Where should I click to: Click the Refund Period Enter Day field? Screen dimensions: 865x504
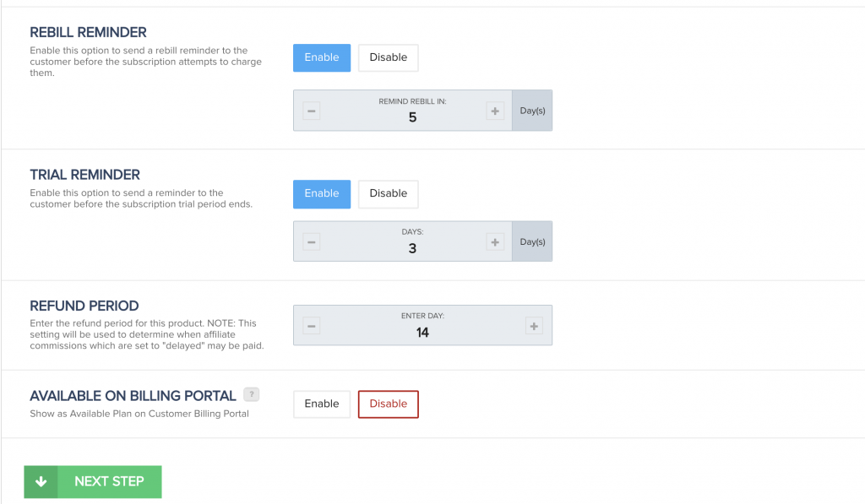pyautogui.click(x=422, y=333)
